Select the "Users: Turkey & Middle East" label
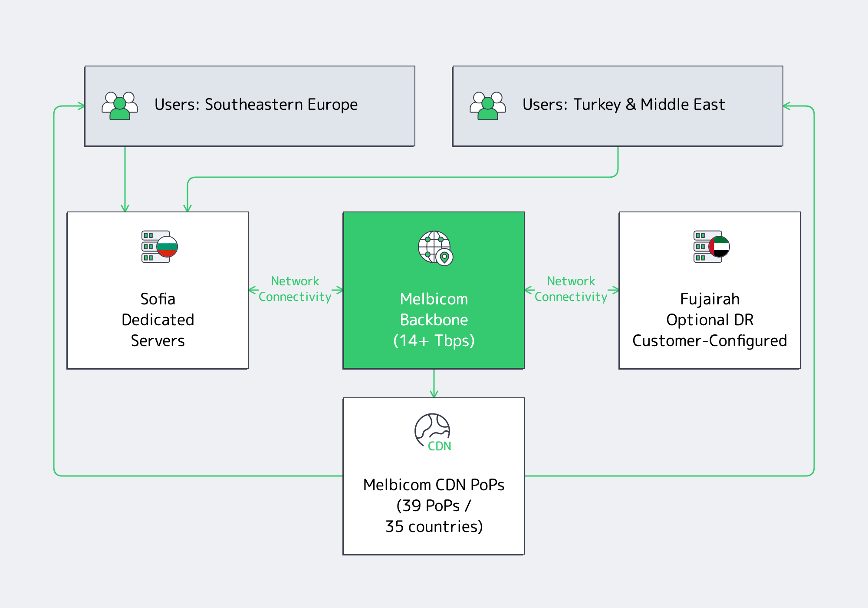The width and height of the screenshot is (868, 608). click(624, 105)
